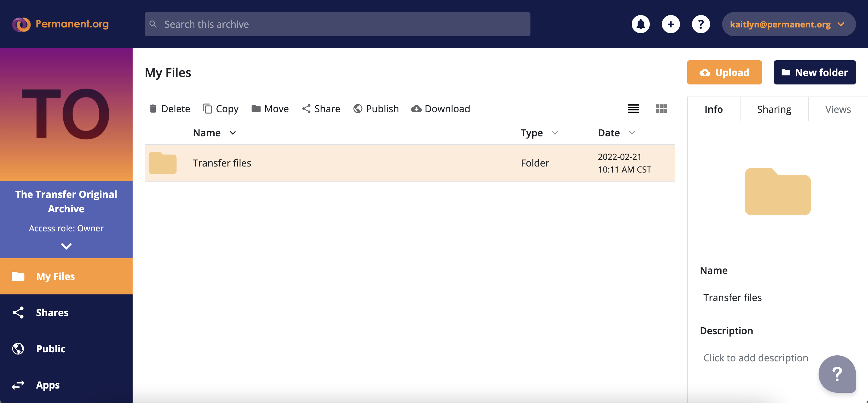The width and height of the screenshot is (868, 403).
Task: Click the Download cloud icon
Action: [x=416, y=109]
